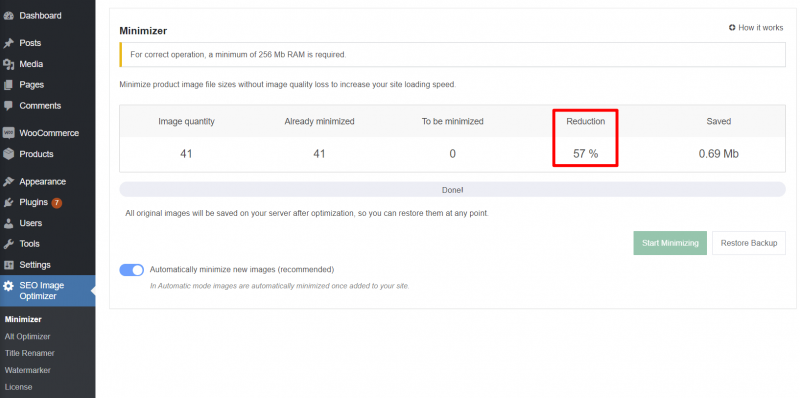Click the Appearance paintbrush icon

click(x=8, y=182)
